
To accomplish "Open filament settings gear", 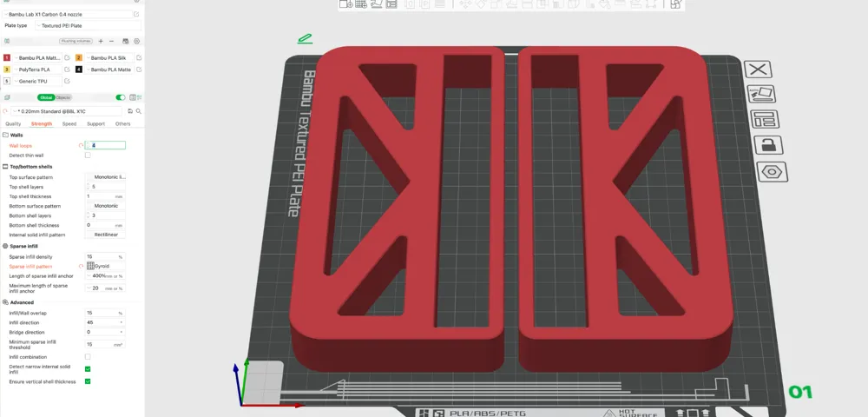I will (137, 41).
